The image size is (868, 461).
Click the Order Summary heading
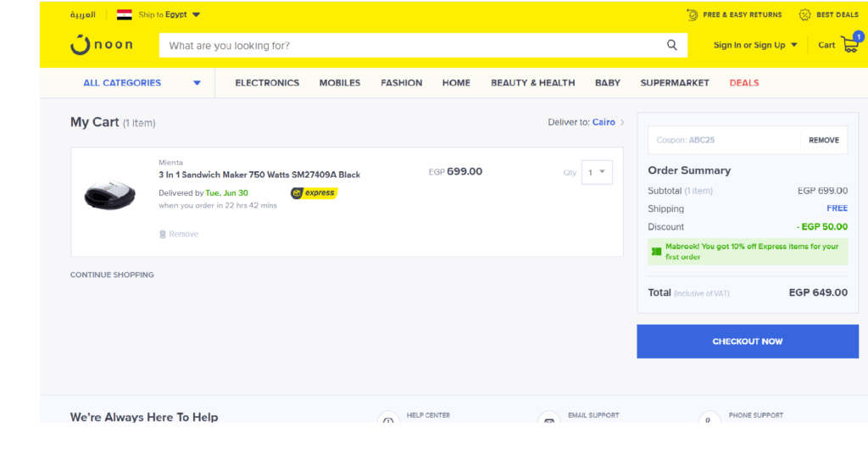tap(689, 170)
